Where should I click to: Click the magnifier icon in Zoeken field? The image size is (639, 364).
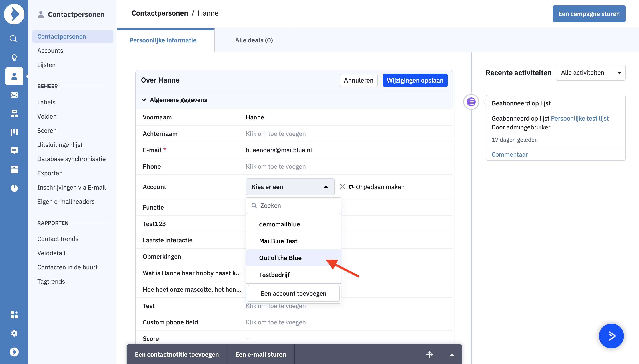coord(254,206)
